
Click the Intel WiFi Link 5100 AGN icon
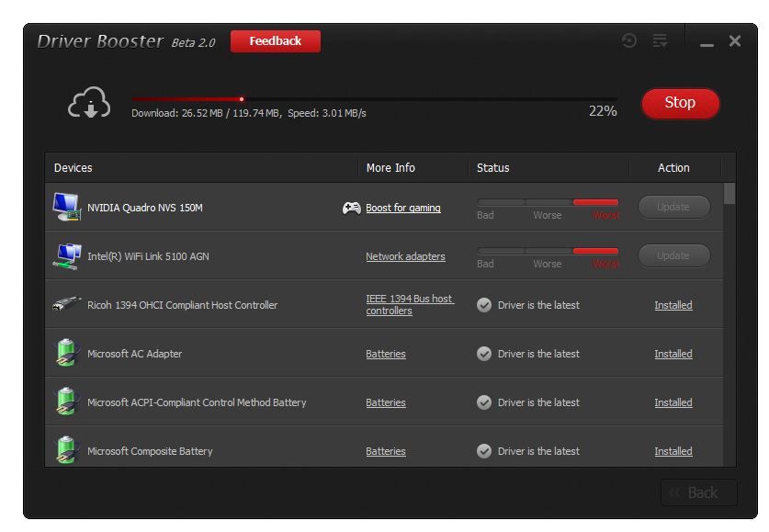coord(67,256)
